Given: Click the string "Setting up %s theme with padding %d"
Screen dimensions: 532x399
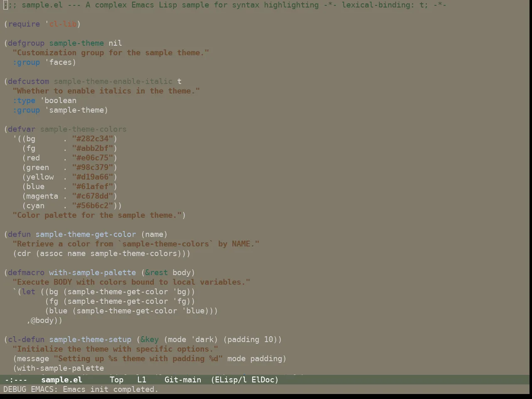Looking at the screenshot, I should (x=138, y=359).
